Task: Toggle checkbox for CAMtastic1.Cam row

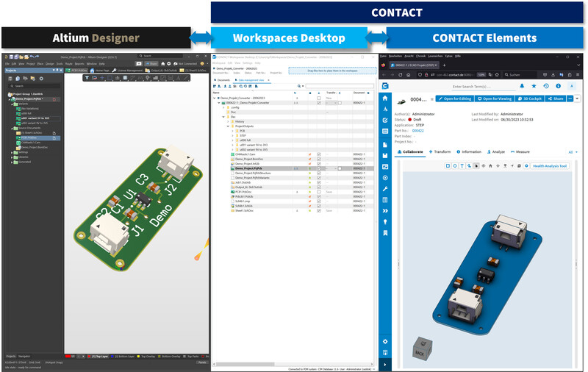Action: (x=319, y=154)
